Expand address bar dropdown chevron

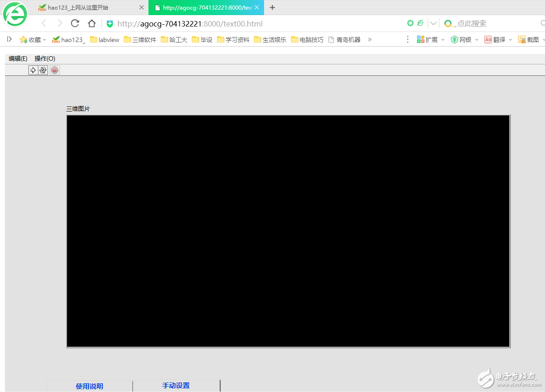tap(434, 24)
